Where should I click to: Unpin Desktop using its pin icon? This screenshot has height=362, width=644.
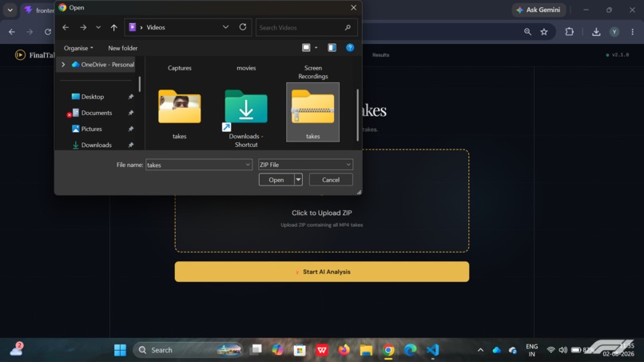[130, 97]
